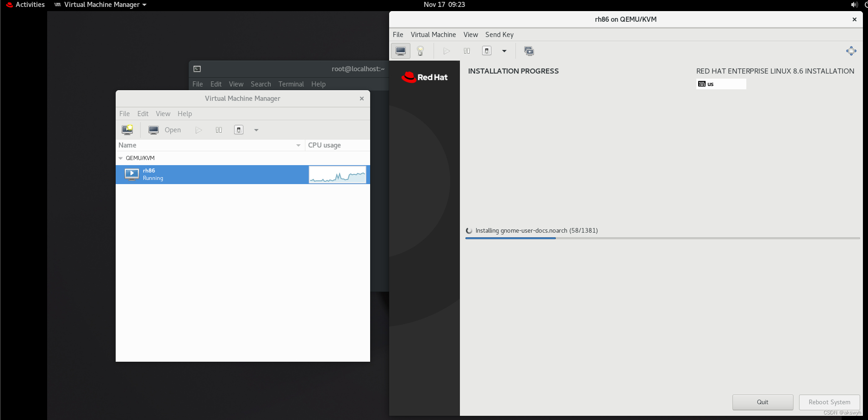868x420 pixels.
Task: Open Edit menu in Virtual Machine Manager
Action: pos(143,114)
